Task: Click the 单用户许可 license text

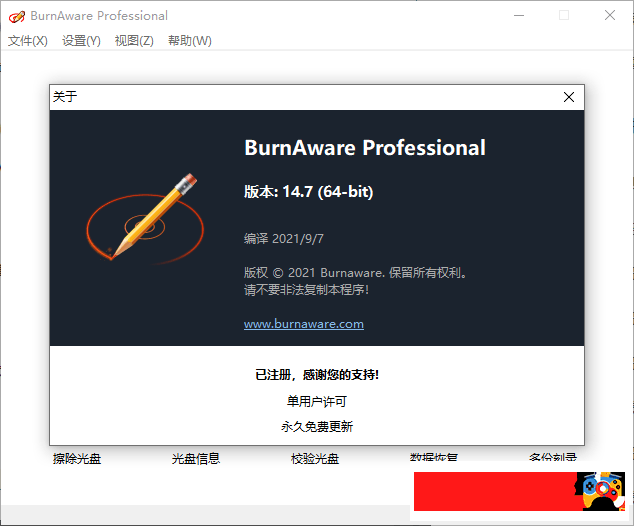Action: click(x=317, y=401)
